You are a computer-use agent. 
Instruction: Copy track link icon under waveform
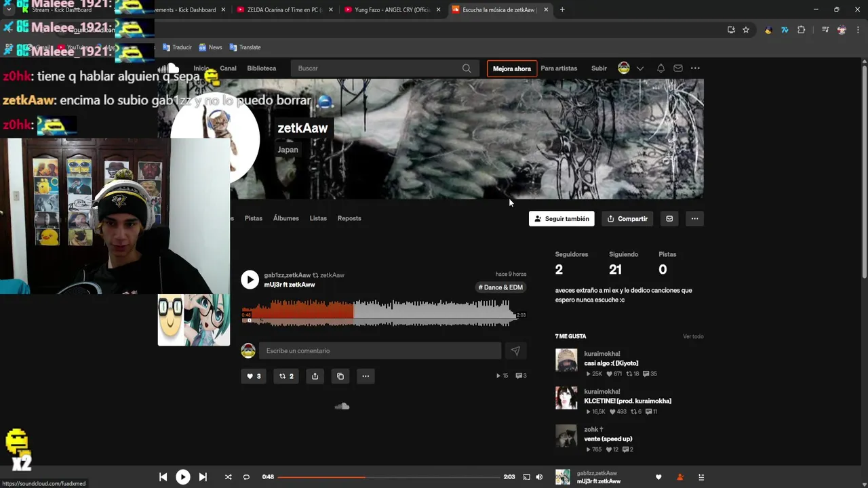tap(340, 376)
